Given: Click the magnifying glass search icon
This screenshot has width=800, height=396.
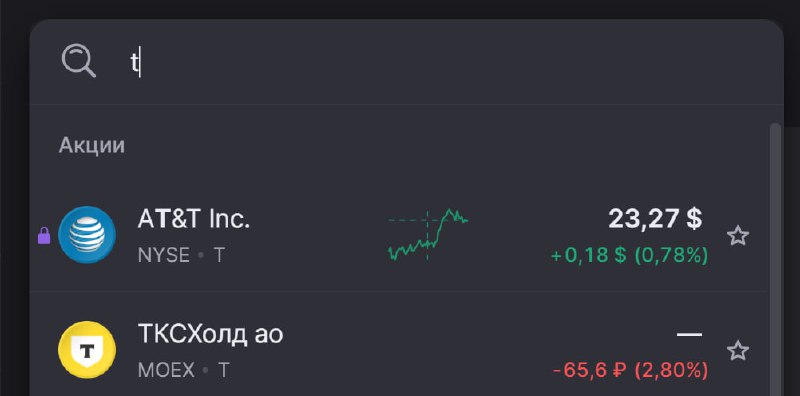Looking at the screenshot, I should 79,61.
